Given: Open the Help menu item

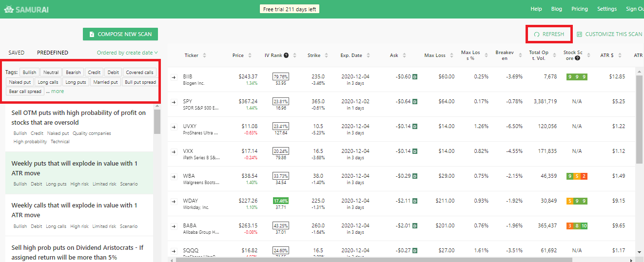Looking at the screenshot, I should point(536,9).
